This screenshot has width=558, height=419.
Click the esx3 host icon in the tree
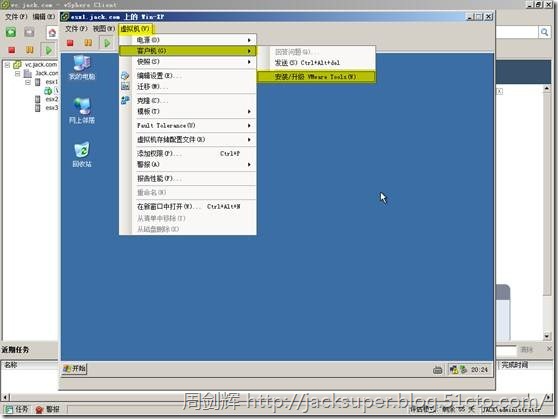tap(38, 108)
